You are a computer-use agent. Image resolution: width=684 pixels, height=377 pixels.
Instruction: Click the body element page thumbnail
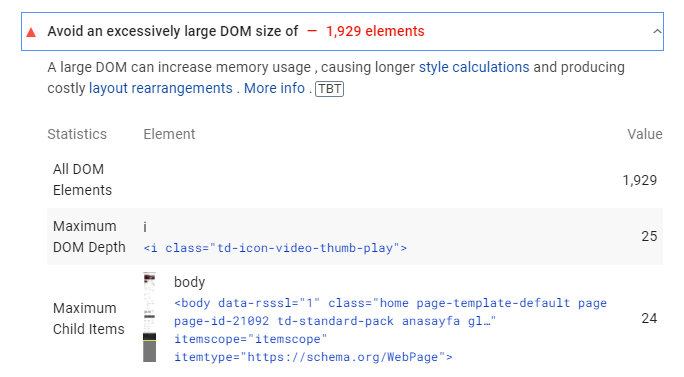pos(150,317)
